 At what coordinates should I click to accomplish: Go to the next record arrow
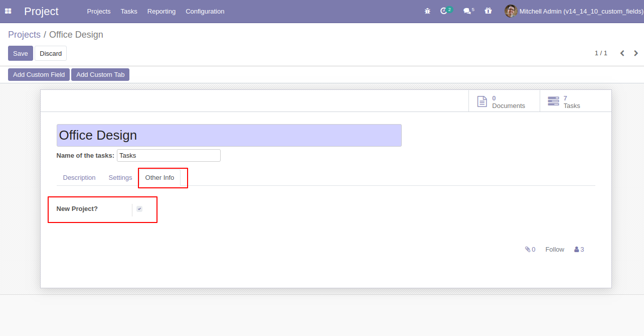(x=636, y=53)
